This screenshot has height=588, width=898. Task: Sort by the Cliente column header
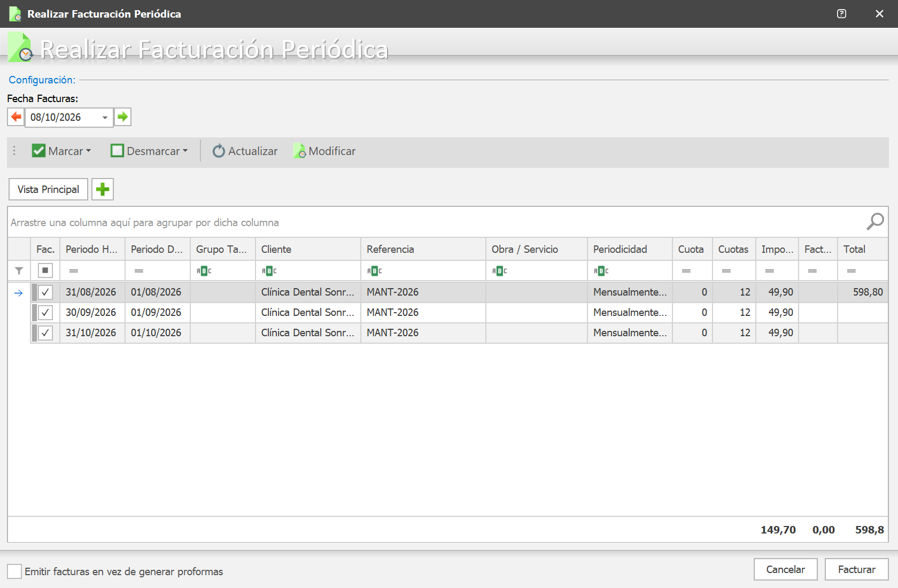tap(308, 249)
